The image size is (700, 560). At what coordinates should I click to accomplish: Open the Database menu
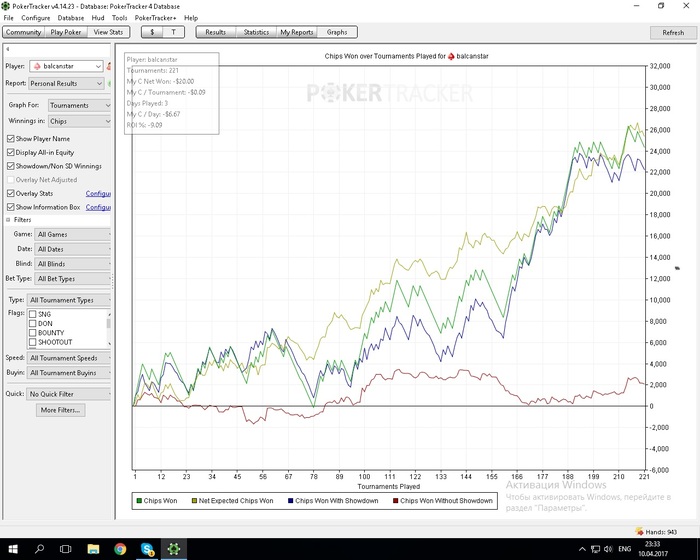[70, 18]
